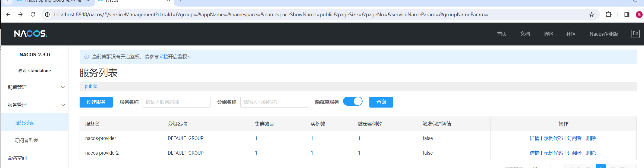Switch language to En
This screenshot has width=644, height=168.
[636, 33]
